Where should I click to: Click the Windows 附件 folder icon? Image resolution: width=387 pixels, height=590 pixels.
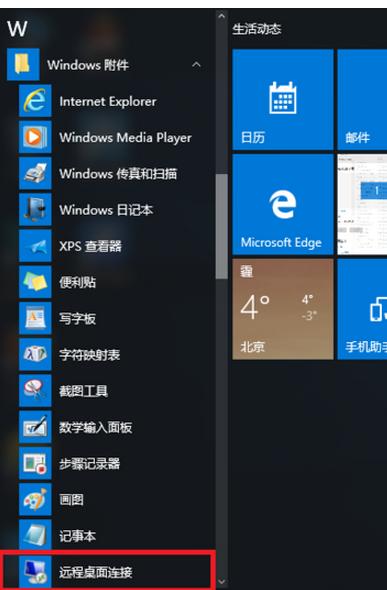tap(23, 64)
